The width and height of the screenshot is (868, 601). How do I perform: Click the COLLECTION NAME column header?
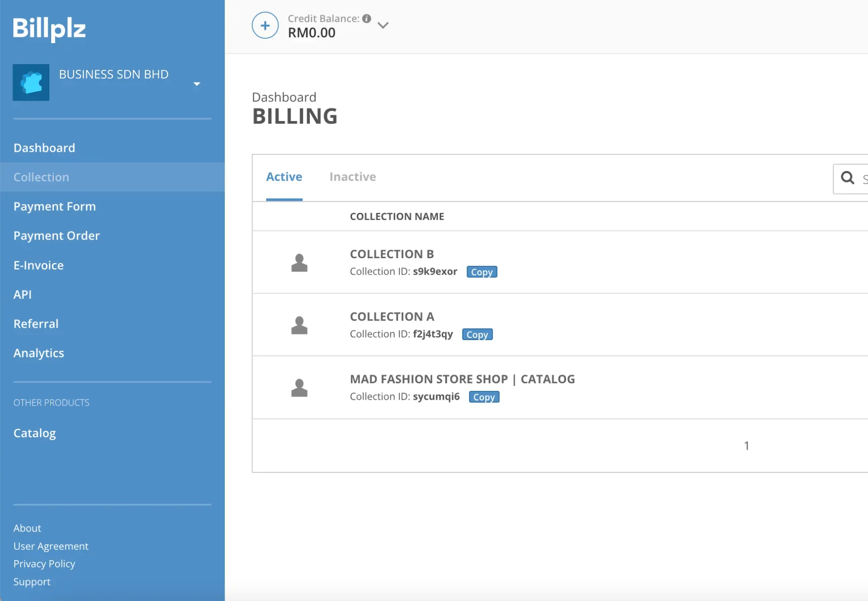coord(397,216)
